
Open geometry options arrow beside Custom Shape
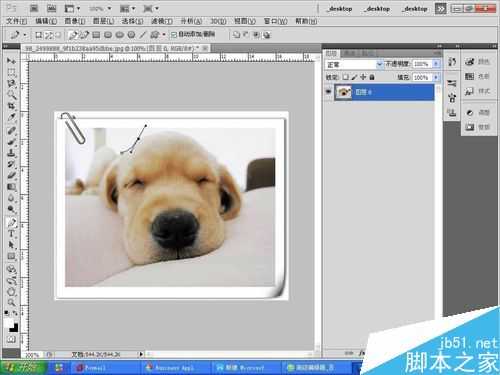point(164,35)
